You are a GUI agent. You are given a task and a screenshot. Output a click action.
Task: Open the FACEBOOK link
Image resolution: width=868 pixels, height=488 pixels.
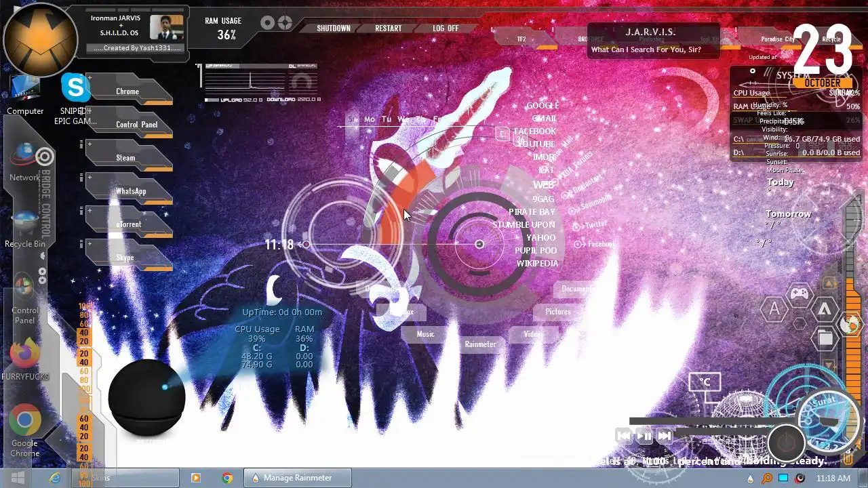click(x=535, y=131)
